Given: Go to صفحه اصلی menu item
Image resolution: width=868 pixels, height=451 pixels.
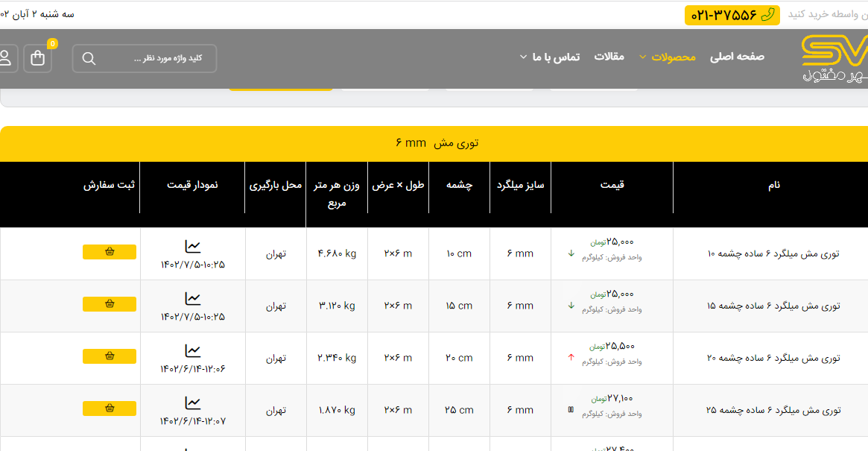Looking at the screenshot, I should tap(737, 57).
